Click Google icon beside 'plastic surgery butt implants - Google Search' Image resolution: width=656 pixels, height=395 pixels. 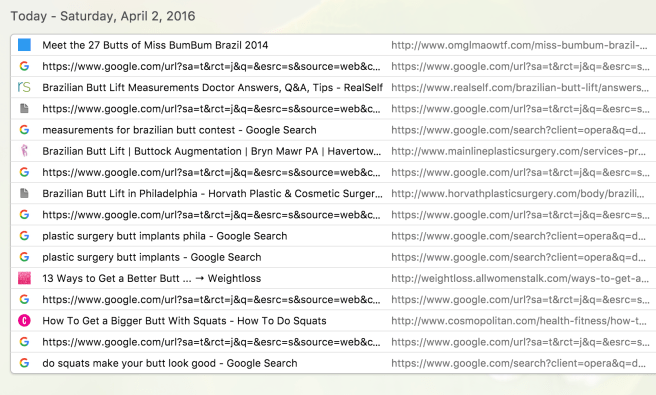pos(24,257)
